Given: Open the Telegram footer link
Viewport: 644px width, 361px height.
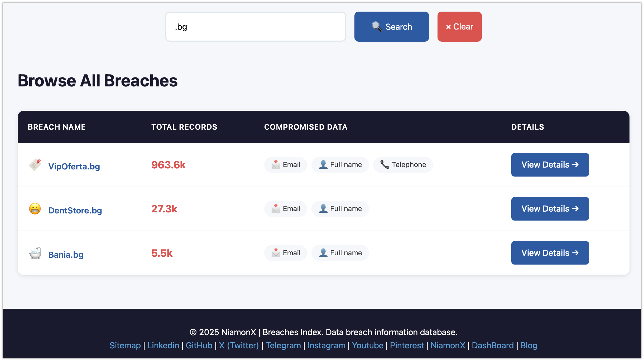Looking at the screenshot, I should coord(283,345).
